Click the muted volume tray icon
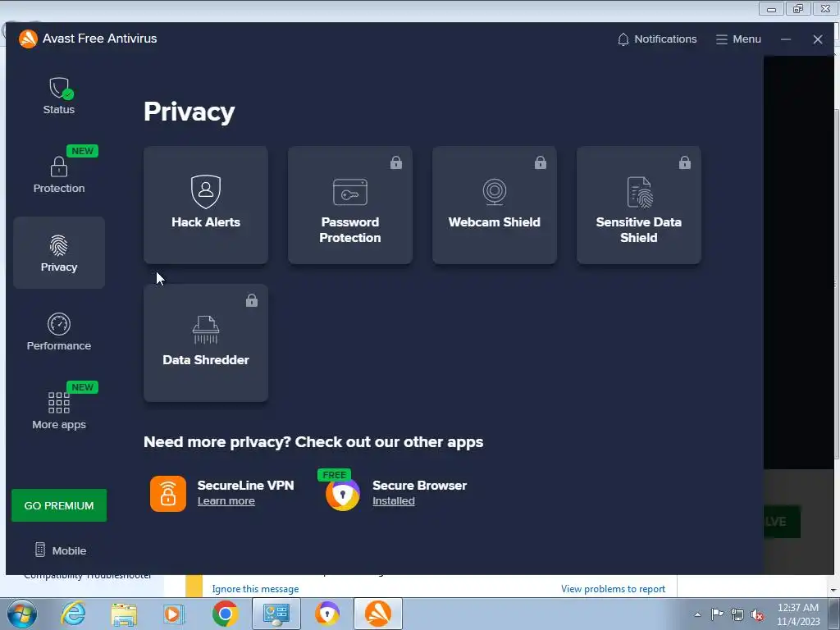The height and width of the screenshot is (630, 840). (757, 614)
